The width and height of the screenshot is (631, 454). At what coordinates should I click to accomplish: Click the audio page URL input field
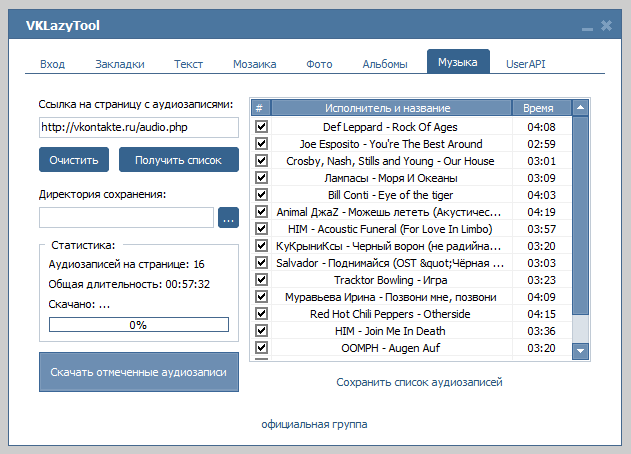[139, 127]
